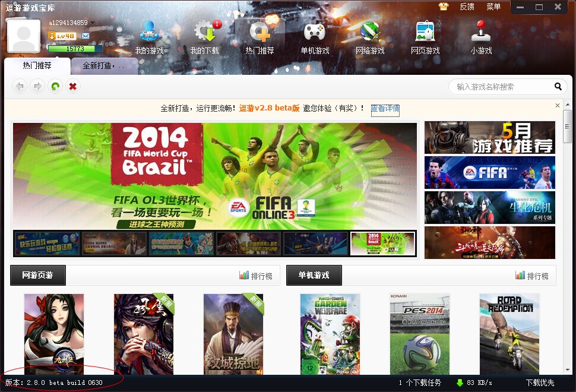The image size is (576, 392).
Task: Go back with the left arrow button
Action: pos(20,86)
